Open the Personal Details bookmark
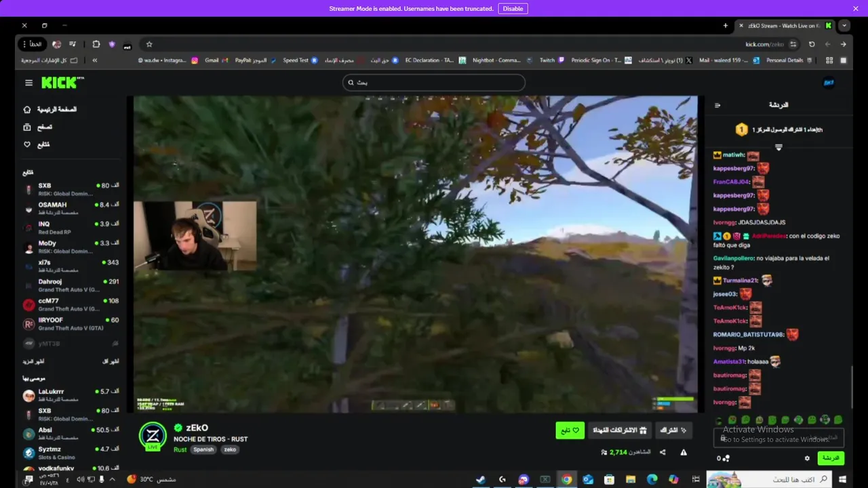This screenshot has height=488, width=868. (x=789, y=60)
